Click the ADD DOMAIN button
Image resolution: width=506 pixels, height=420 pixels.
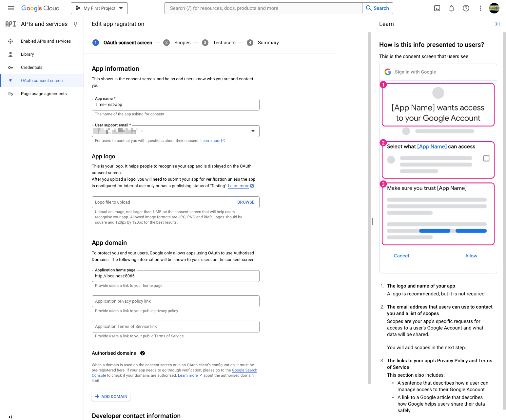click(x=111, y=397)
